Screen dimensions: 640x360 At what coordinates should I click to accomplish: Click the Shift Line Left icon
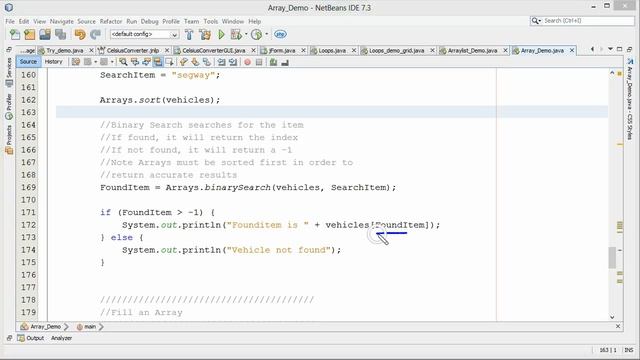tap(221, 62)
